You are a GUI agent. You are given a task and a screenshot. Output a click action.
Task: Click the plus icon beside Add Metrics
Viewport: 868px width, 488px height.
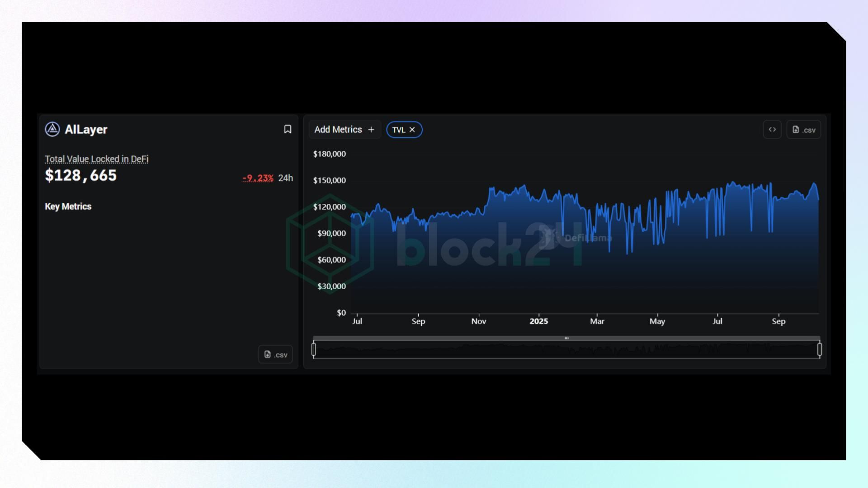pos(371,130)
